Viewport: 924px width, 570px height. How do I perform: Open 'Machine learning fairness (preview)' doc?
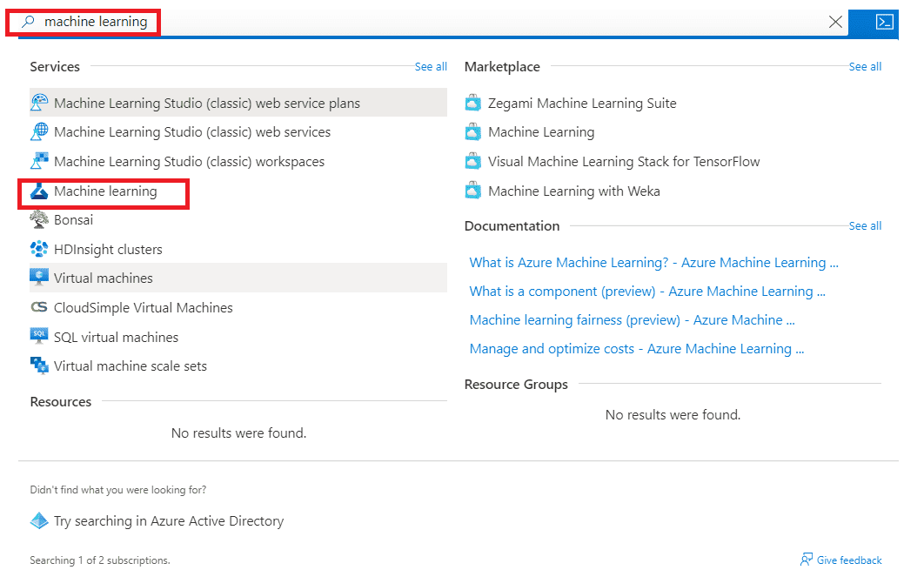633,320
